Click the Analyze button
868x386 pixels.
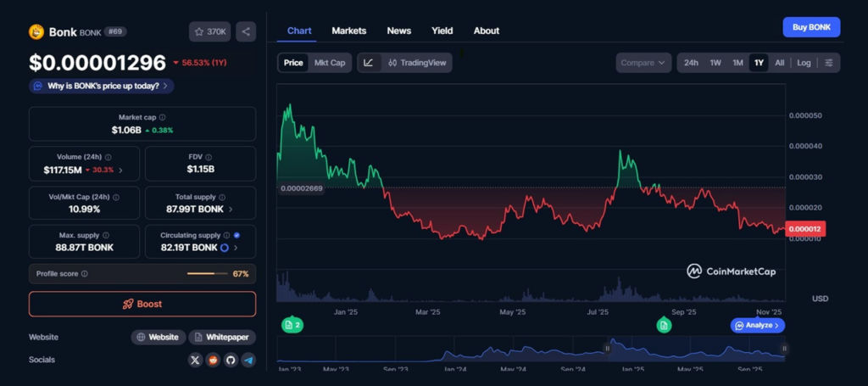click(757, 325)
